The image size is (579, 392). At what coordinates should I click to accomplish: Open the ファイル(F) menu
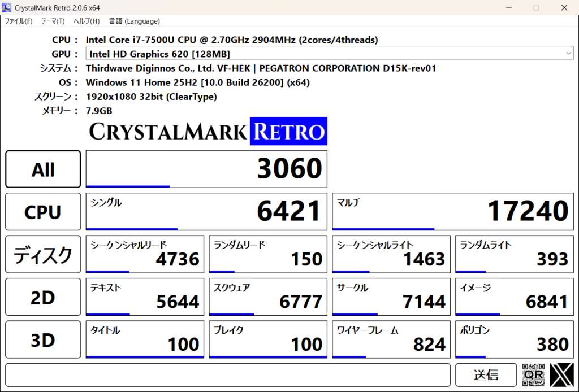pyautogui.click(x=19, y=21)
